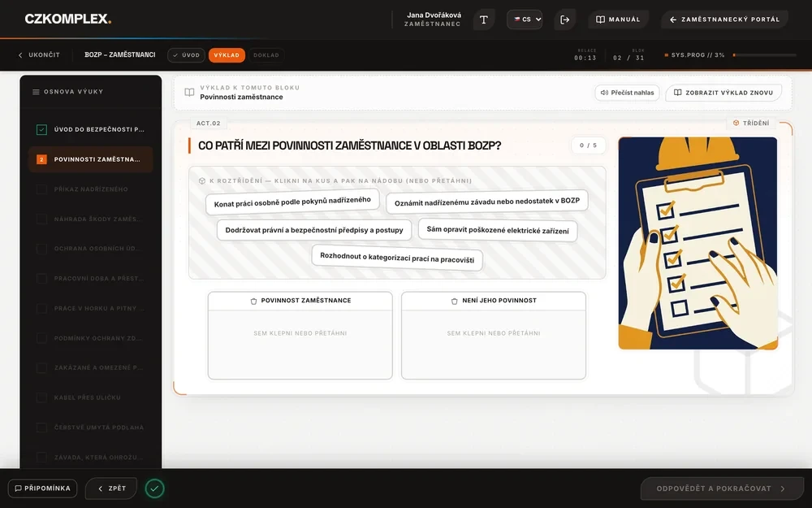Select the Výklad tab
Screen dimensions: 812x508
click(227, 55)
